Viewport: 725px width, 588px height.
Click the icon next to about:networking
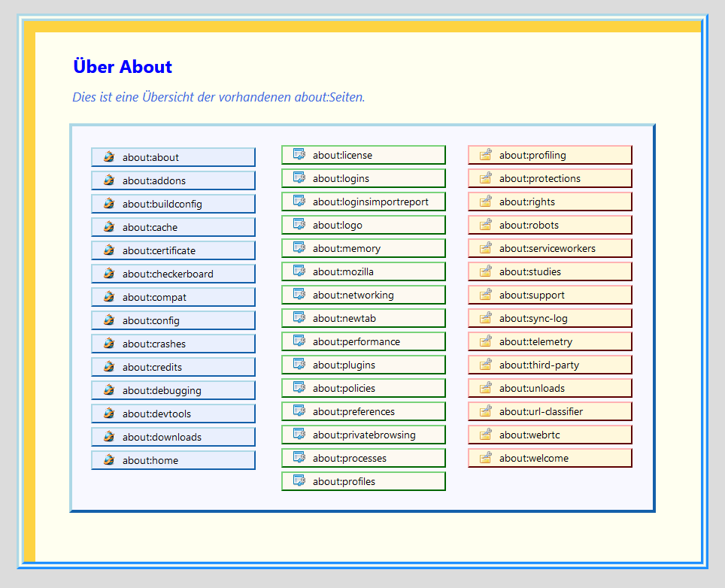299,295
